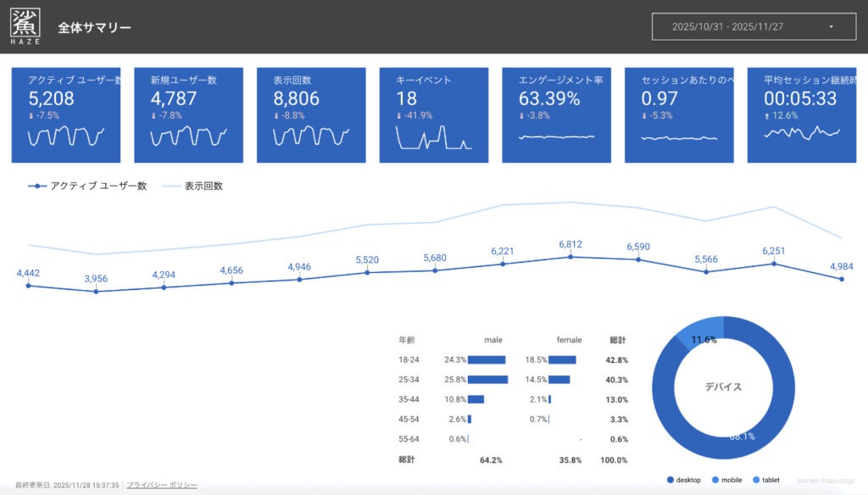Click the 6,812 peak data point
The image size is (868, 495).
(x=570, y=256)
